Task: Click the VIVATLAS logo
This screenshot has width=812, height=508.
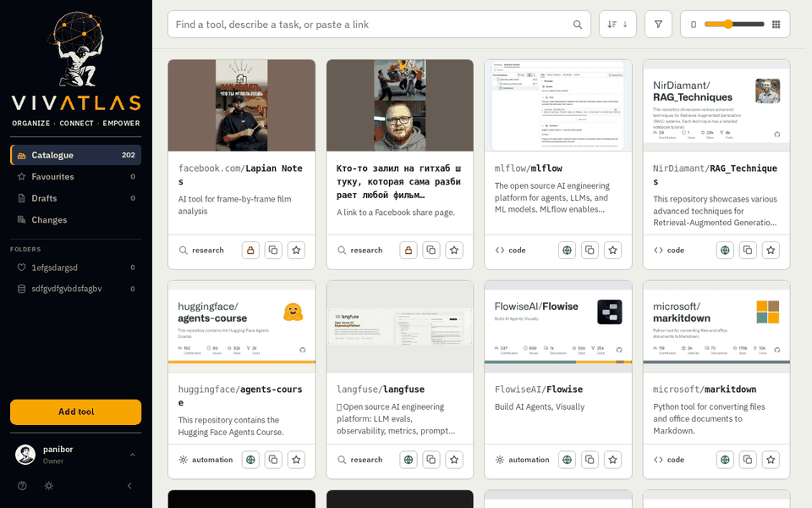Action: pyautogui.click(x=75, y=69)
